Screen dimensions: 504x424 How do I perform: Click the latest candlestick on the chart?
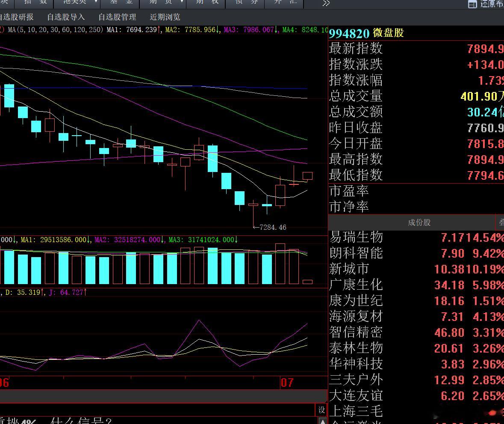click(x=308, y=176)
